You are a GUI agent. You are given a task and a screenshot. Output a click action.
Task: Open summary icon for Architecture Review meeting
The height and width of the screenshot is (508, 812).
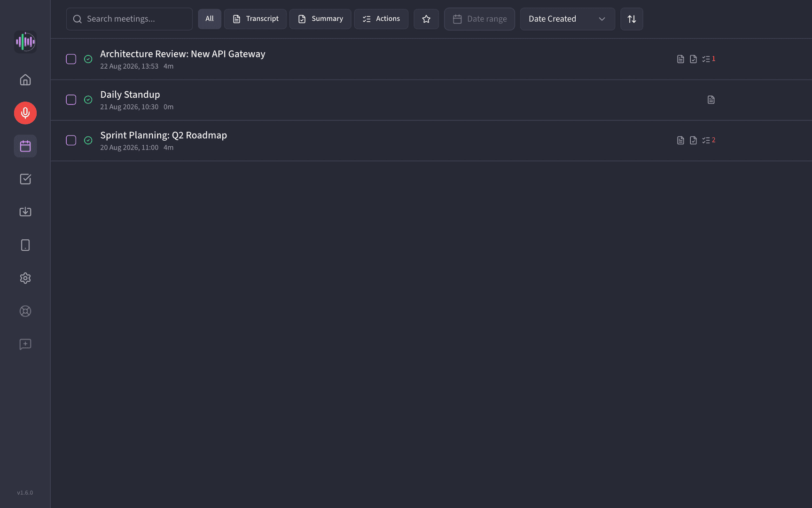693,59
